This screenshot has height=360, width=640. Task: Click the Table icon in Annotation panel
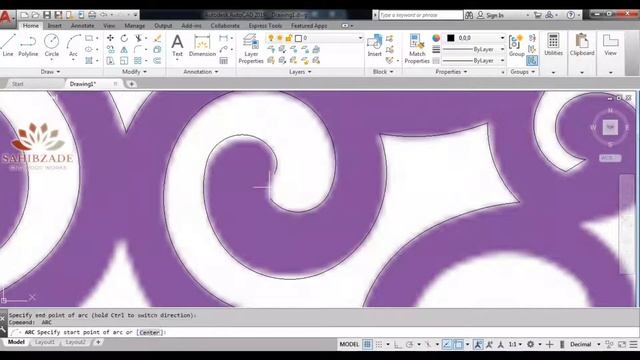223,61
